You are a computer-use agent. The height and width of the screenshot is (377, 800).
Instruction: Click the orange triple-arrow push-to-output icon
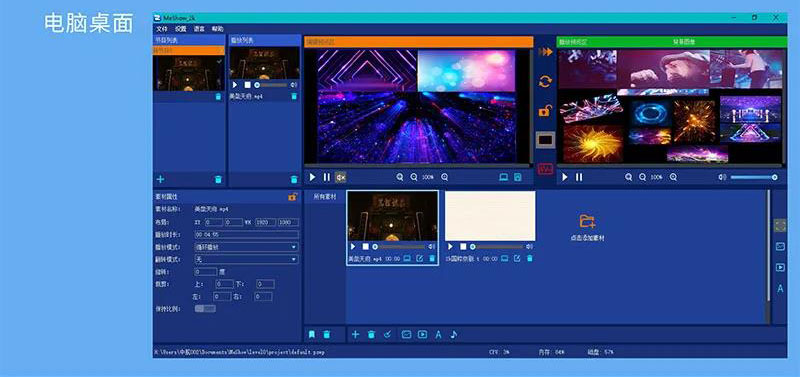[x=545, y=52]
